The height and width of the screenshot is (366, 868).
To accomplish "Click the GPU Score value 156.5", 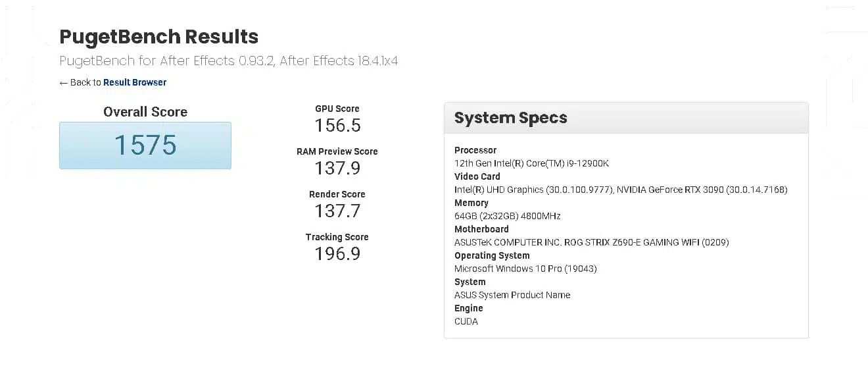I will tap(337, 125).
